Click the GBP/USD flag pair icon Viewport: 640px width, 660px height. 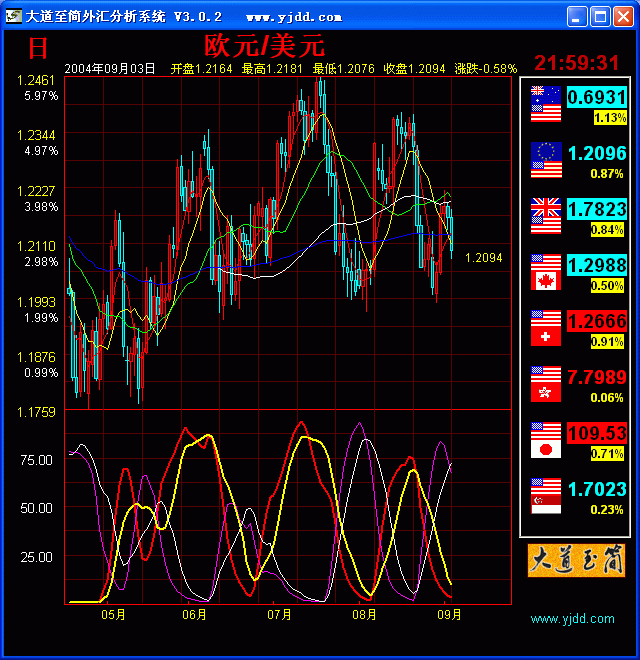click(x=546, y=216)
